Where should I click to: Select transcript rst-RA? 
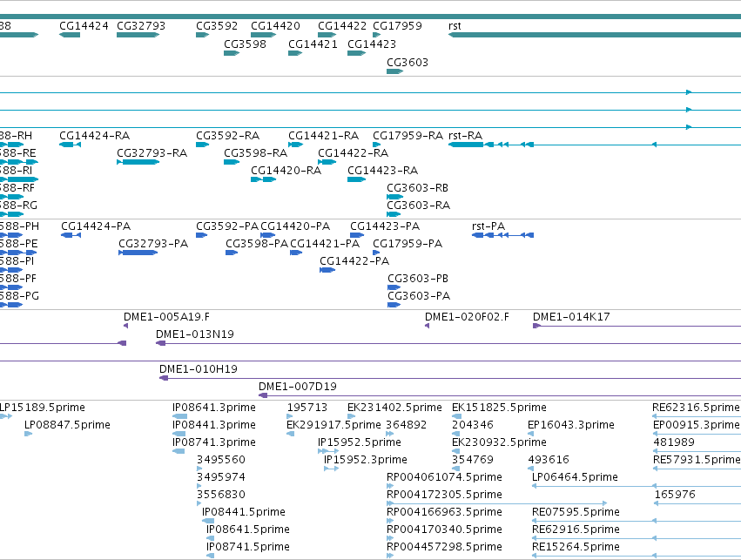click(x=466, y=136)
